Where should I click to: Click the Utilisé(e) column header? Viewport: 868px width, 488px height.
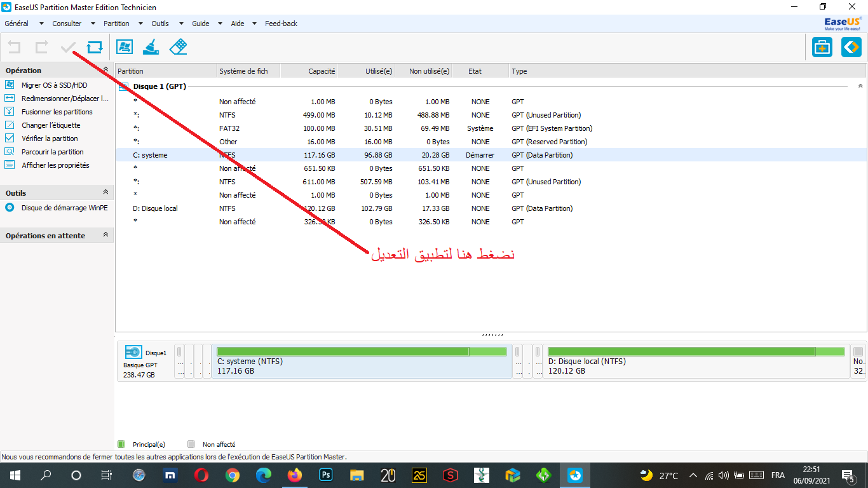click(366, 71)
